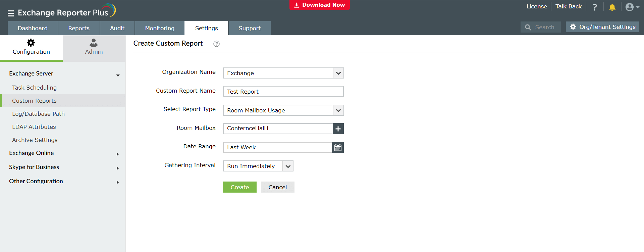The height and width of the screenshot is (252, 644).
Task: Click the Date Range field
Action: coord(277,147)
